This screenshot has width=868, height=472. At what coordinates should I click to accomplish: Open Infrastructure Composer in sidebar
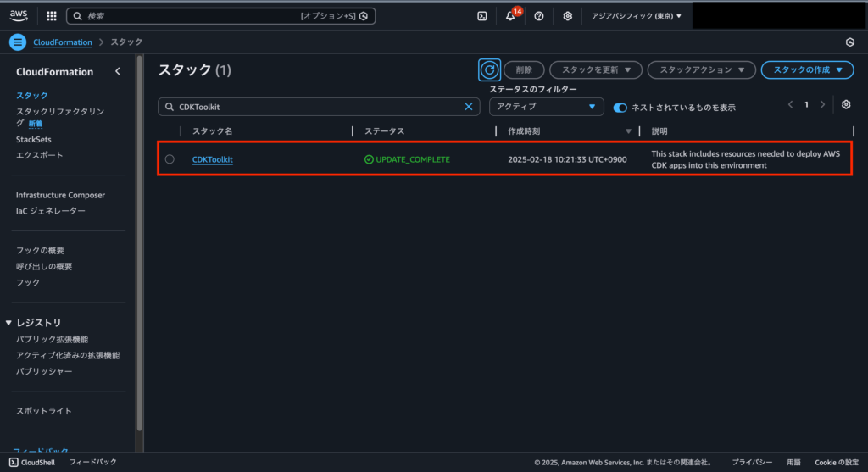(60, 195)
